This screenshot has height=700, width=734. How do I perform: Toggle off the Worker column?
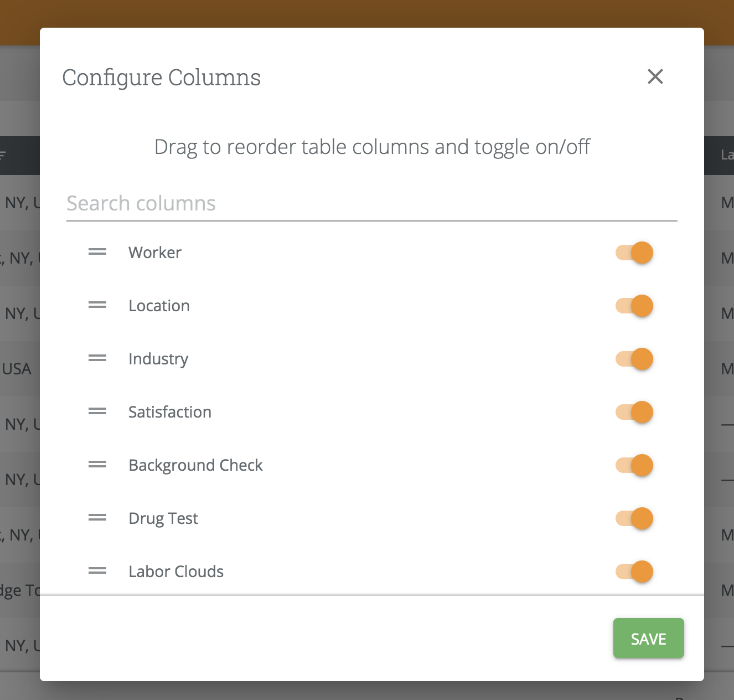pos(634,253)
